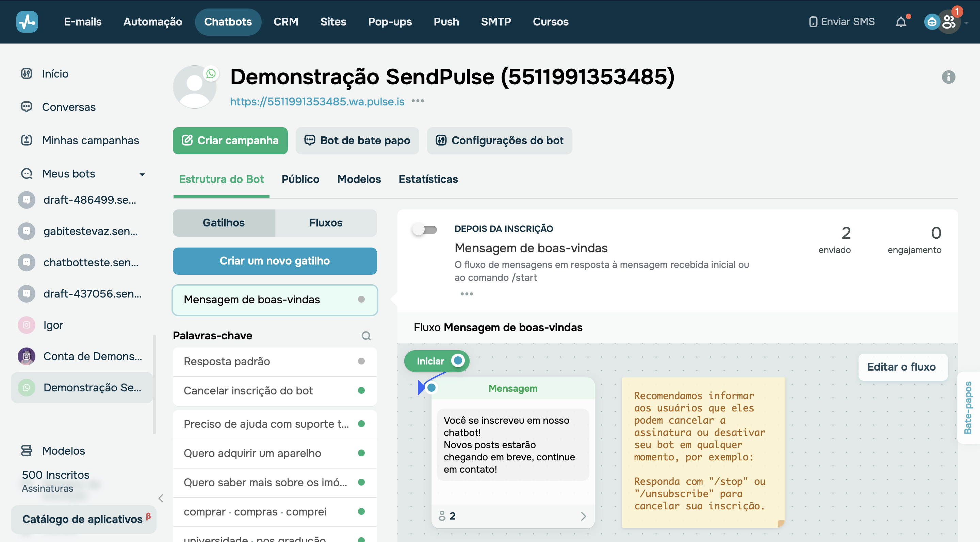Screen dimensions: 980x542
Task: Click the sidebar bot list scrollbar
Action: tap(154, 384)
